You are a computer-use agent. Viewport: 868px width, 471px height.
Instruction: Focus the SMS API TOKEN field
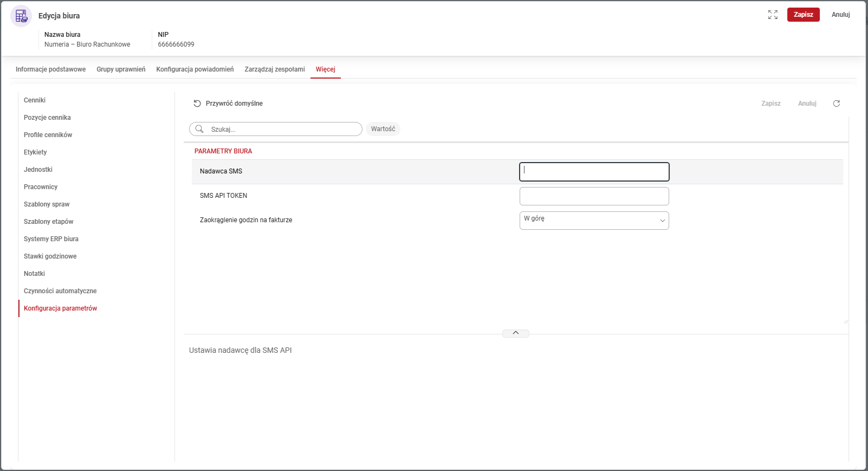tap(594, 196)
